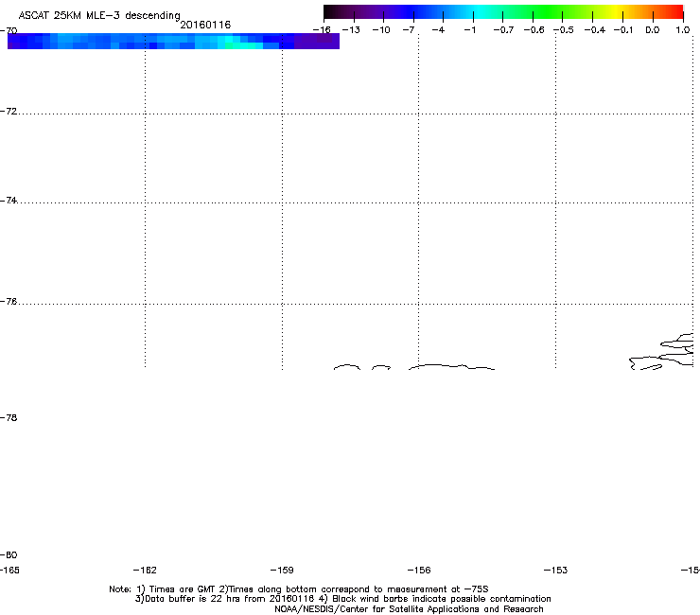The height and width of the screenshot is (615, 700).
Task: Click the -76 latitude label
Action: [x=9, y=302]
